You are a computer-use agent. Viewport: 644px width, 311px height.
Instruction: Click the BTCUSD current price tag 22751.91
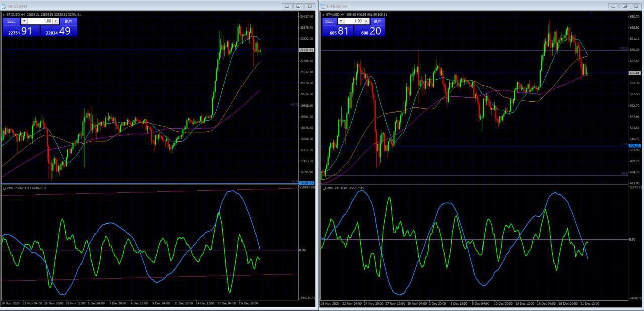306,50
